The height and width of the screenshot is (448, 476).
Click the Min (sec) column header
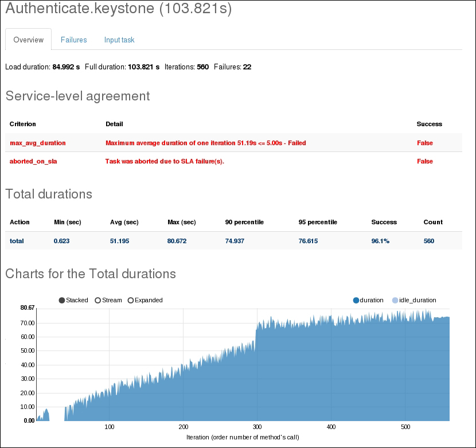pos(67,222)
